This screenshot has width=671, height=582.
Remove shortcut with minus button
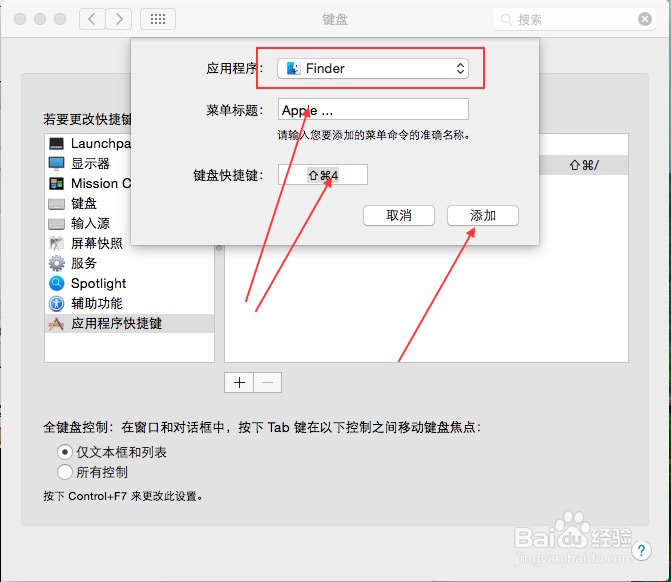pyautogui.click(x=267, y=382)
